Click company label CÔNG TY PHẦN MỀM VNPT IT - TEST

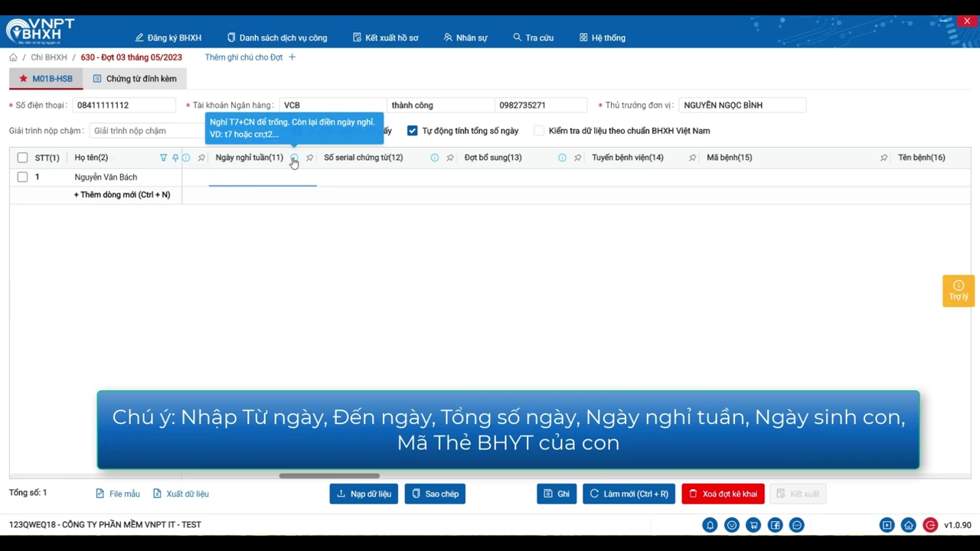coord(132,525)
